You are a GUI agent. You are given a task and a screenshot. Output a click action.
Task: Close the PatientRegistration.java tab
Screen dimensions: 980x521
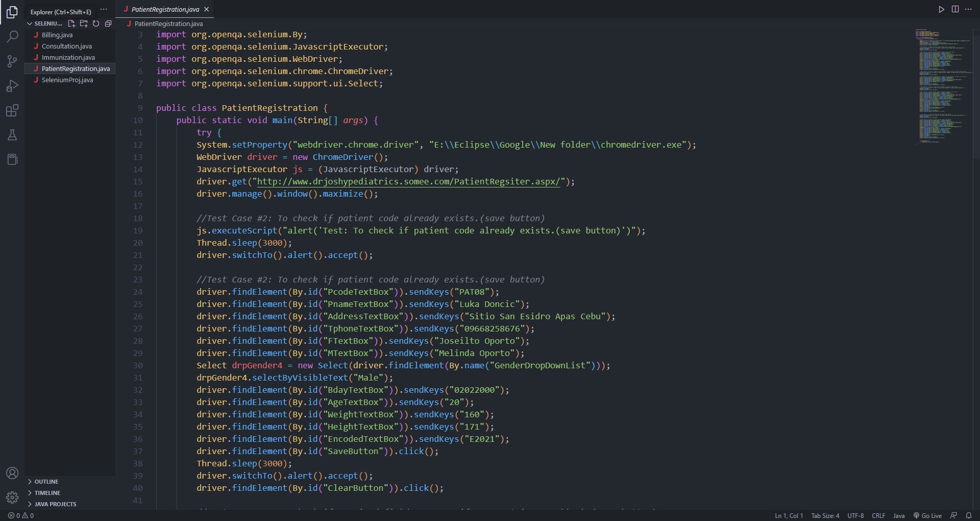tap(206, 9)
